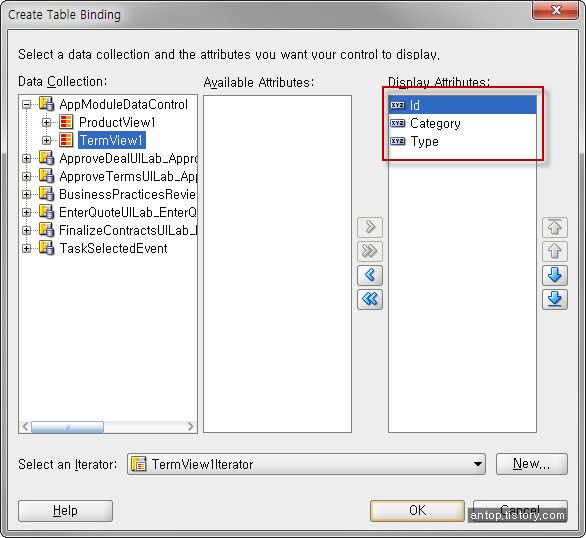Click the scrollbar right arrow in Data Collection
Image resolution: width=586 pixels, height=538 pixels.
191,427
